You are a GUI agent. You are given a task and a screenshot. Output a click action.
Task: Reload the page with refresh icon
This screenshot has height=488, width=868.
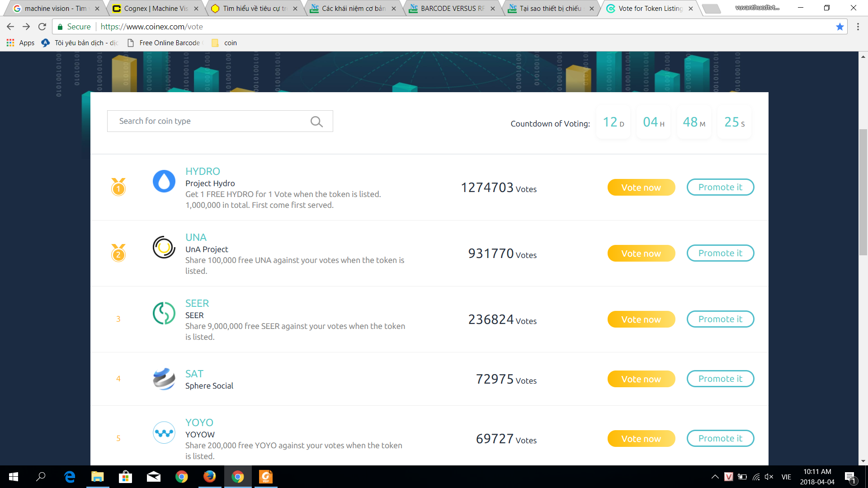42,27
